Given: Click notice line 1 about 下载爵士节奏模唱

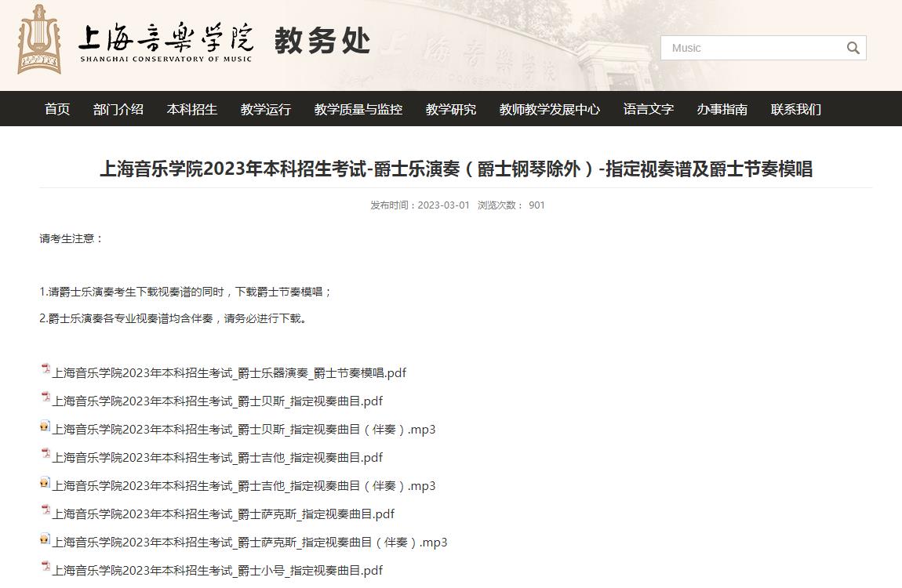Looking at the screenshot, I should coord(186,292).
